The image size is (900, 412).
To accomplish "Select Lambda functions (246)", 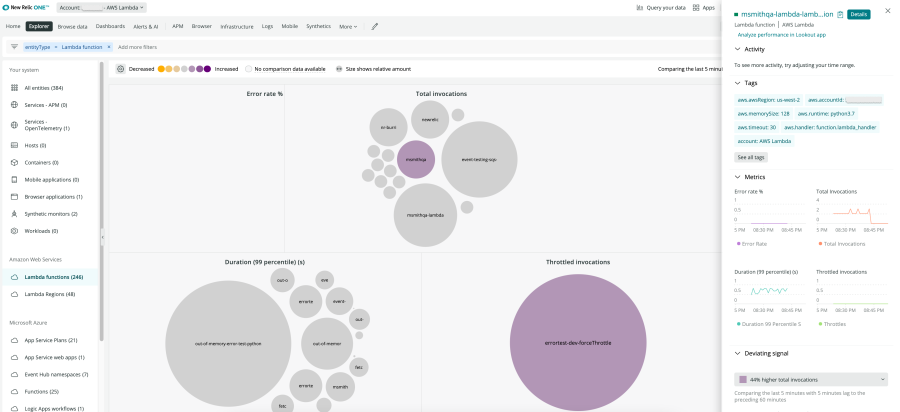I will click(x=53, y=277).
